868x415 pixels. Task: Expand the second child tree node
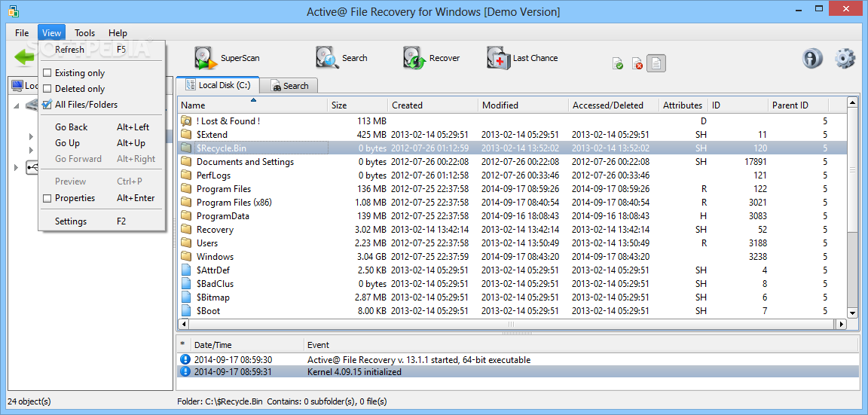pos(32,150)
